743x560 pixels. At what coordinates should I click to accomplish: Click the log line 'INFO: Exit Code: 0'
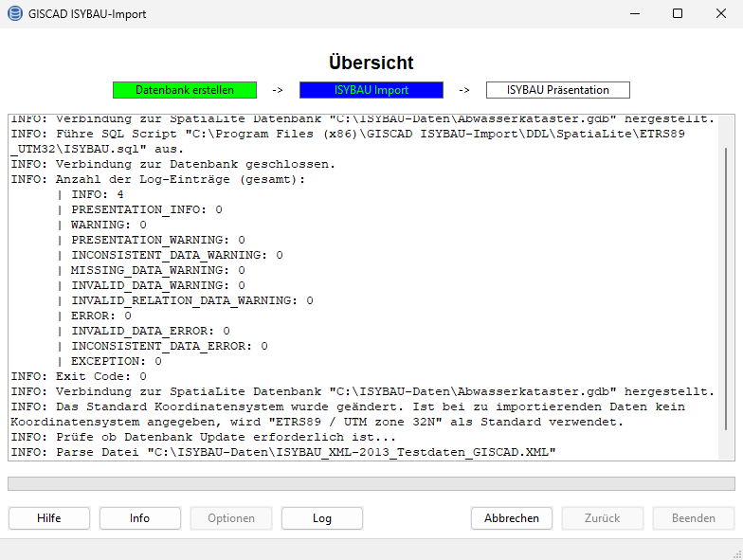click(x=79, y=376)
